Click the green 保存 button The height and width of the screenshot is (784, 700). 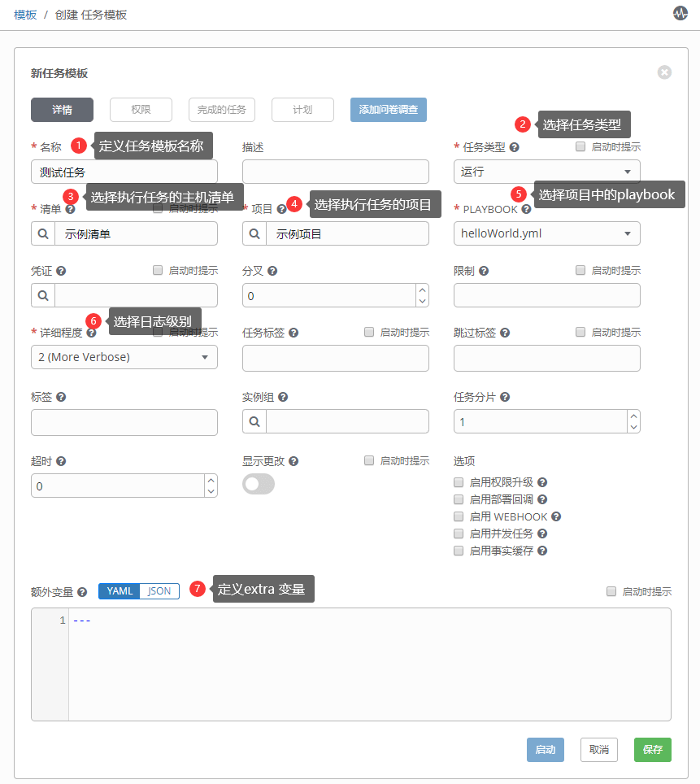[652, 750]
